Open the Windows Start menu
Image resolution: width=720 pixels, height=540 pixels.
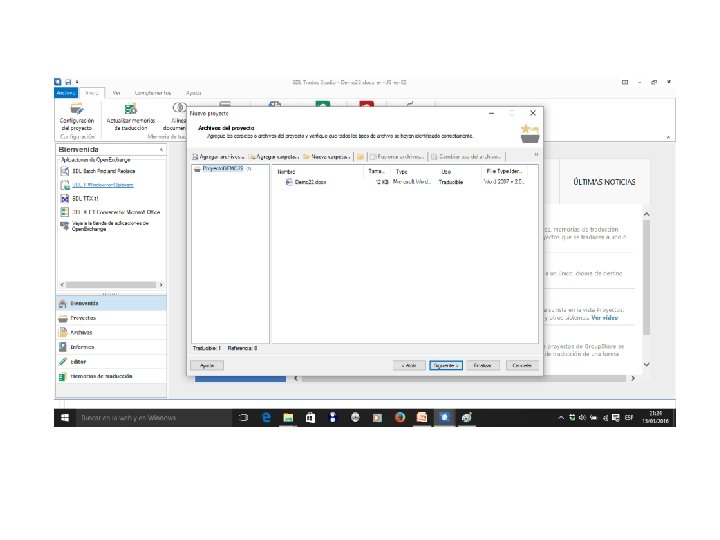(x=65, y=418)
